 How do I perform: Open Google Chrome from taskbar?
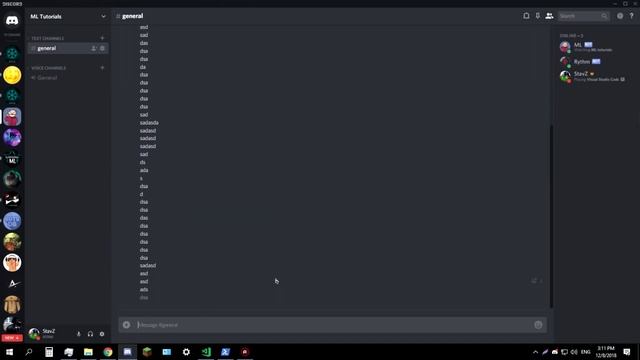[x=108, y=352]
